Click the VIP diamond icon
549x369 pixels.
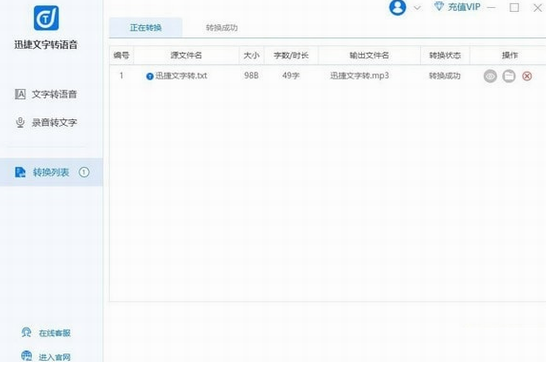(439, 6)
